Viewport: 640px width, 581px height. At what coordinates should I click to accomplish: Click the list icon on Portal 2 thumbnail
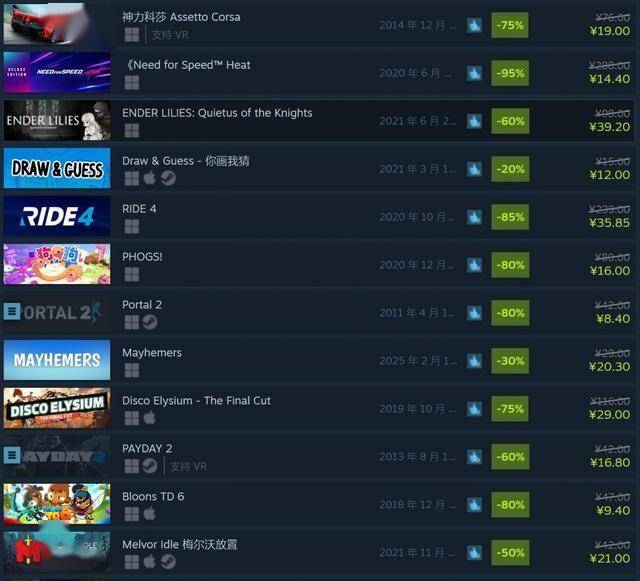pos(12,311)
